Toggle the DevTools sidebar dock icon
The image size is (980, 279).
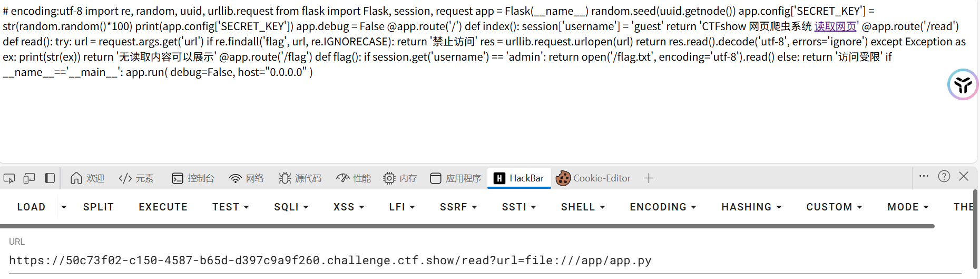pyautogui.click(x=50, y=178)
